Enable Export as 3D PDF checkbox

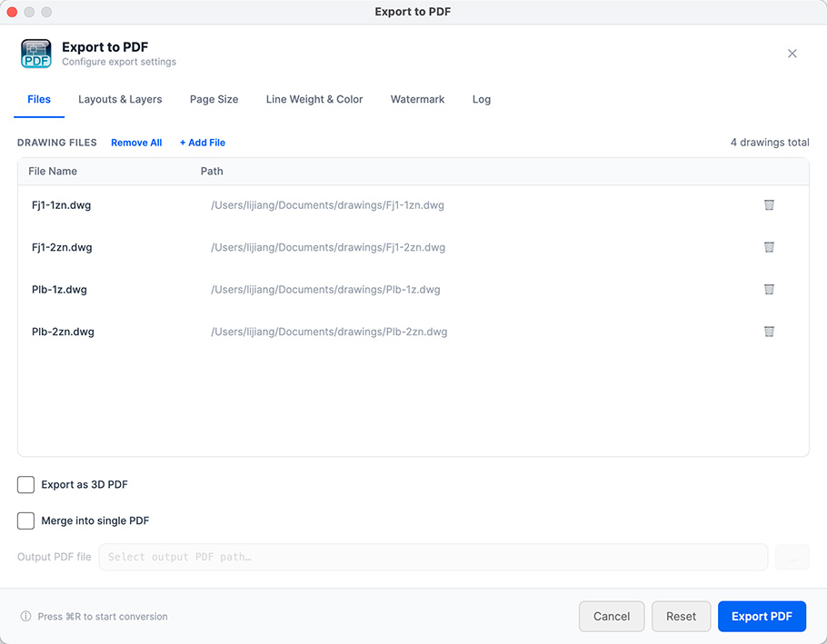click(x=25, y=484)
